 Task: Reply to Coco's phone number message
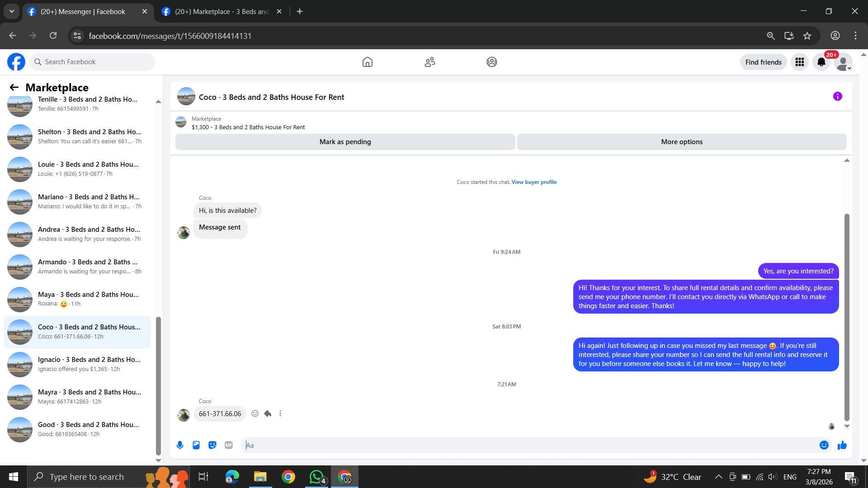click(x=268, y=413)
